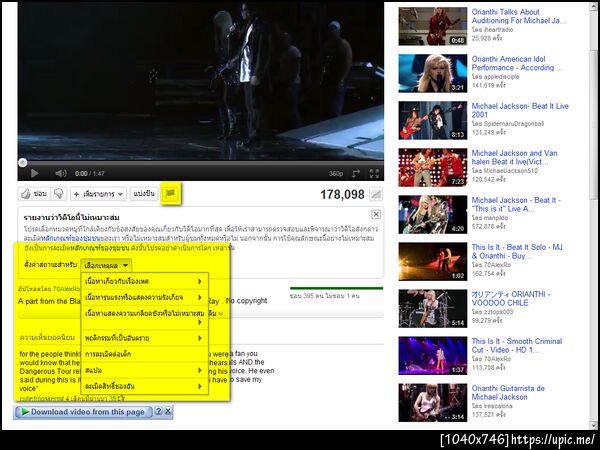The width and height of the screenshot is (600, 450).
Task: Open This Is It - Smooth Criminal Cut link
Action: click(x=517, y=346)
